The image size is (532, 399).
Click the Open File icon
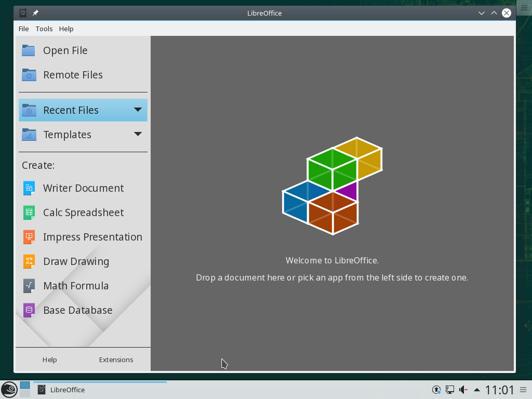coord(29,50)
